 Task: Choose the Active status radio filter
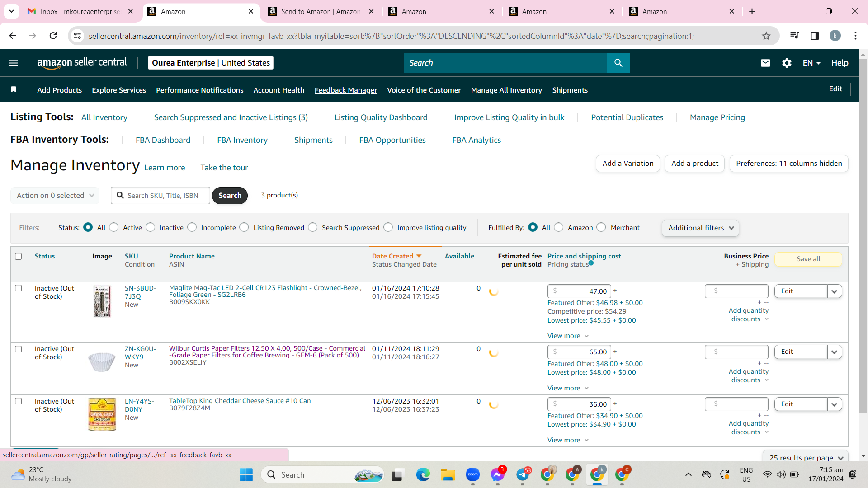pyautogui.click(x=114, y=227)
